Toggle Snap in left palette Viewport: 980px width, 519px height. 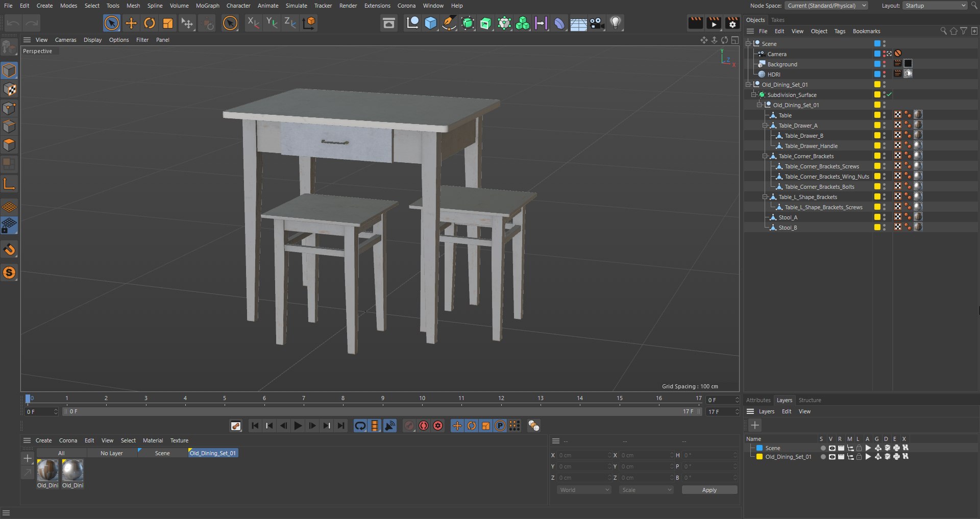(x=9, y=250)
